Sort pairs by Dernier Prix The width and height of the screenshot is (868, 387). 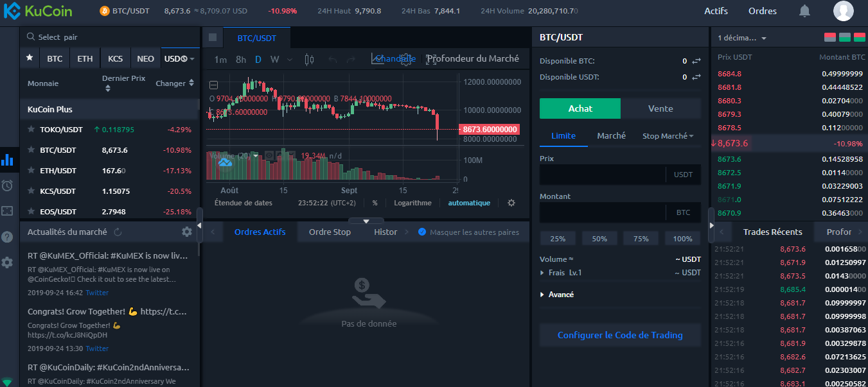pyautogui.click(x=123, y=83)
